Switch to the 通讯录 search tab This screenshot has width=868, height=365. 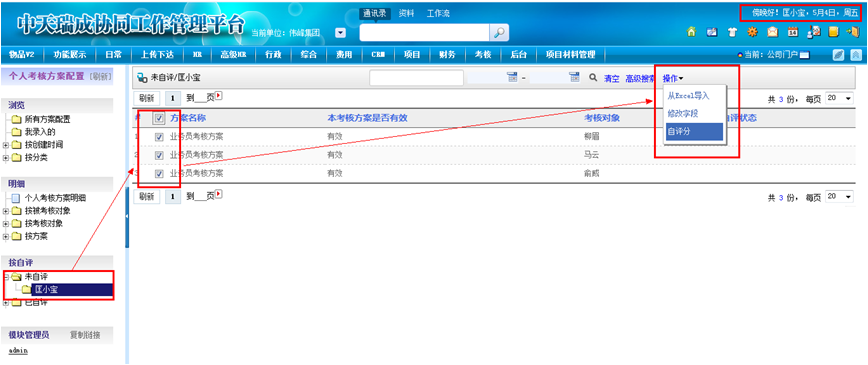pyautogui.click(x=375, y=13)
